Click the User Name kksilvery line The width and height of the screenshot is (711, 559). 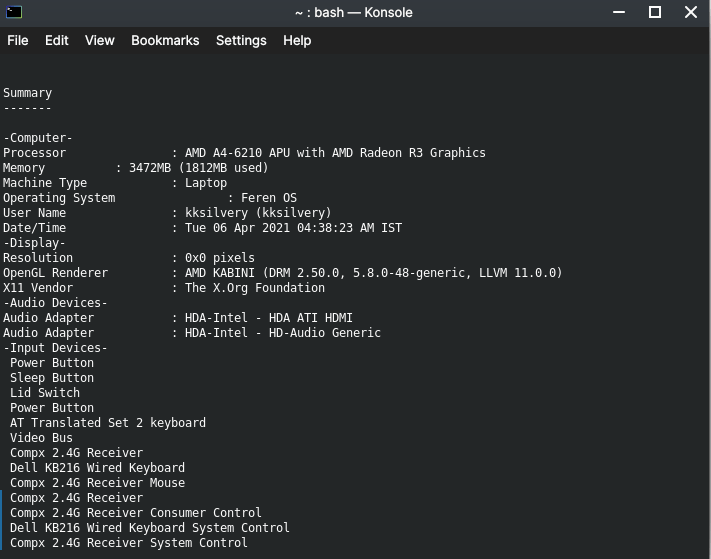(167, 213)
